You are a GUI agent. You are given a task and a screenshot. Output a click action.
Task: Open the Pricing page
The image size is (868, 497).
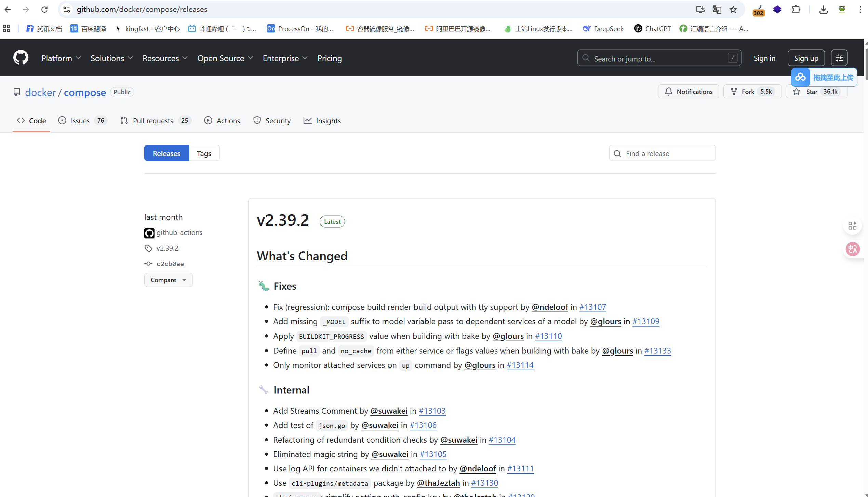click(330, 58)
